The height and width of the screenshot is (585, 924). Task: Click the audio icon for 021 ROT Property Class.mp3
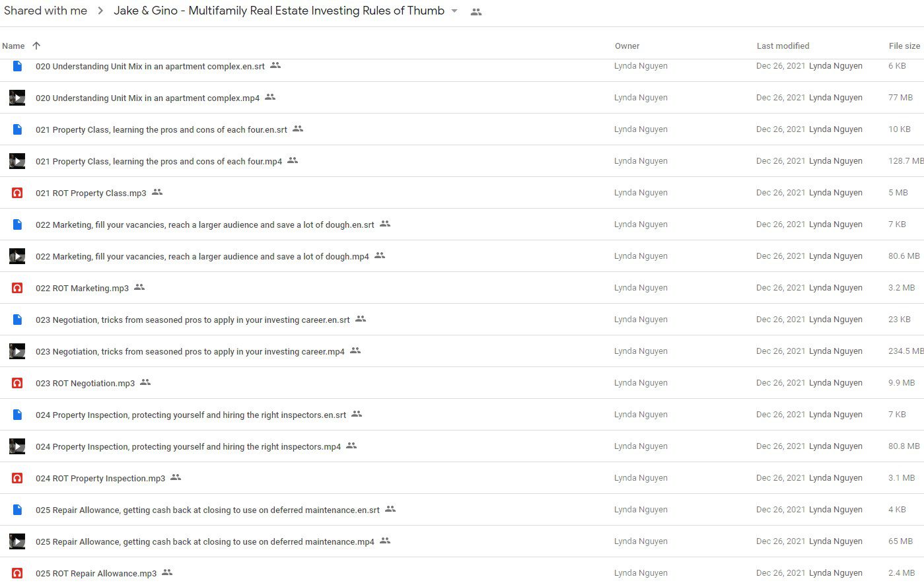click(x=17, y=193)
